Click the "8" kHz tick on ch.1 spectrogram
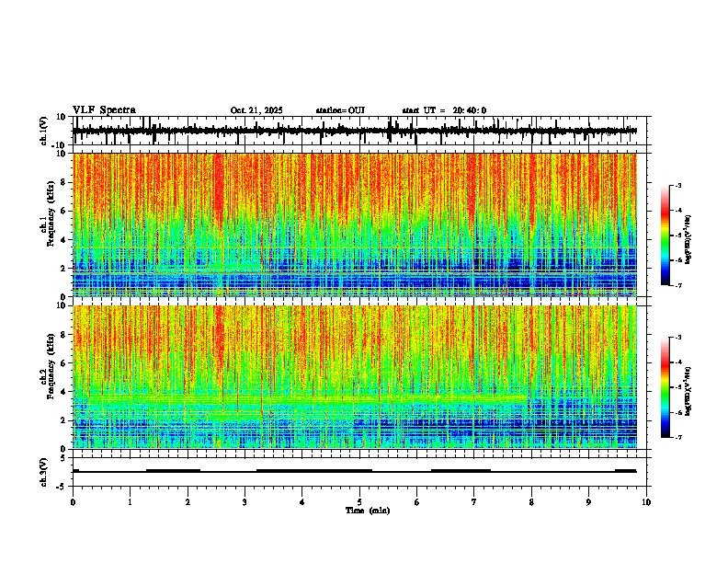The height and width of the screenshot is (563, 728). [x=64, y=182]
